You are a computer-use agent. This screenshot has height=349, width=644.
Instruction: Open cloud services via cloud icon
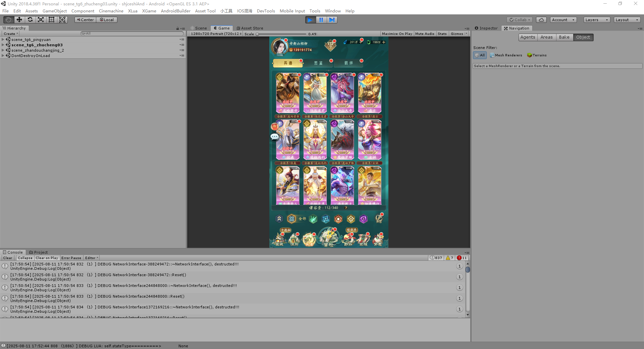point(541,20)
